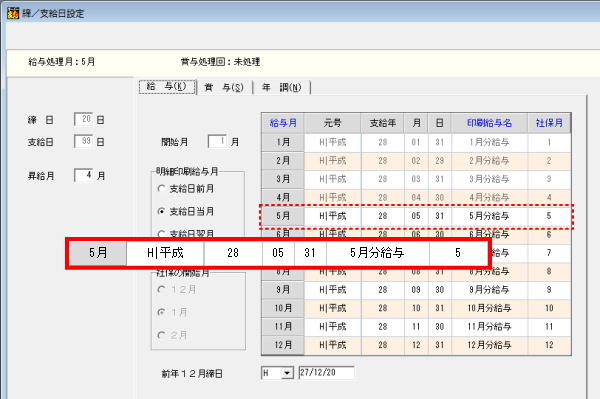Select the 12月 row header
The height and width of the screenshot is (399, 600).
click(283, 345)
